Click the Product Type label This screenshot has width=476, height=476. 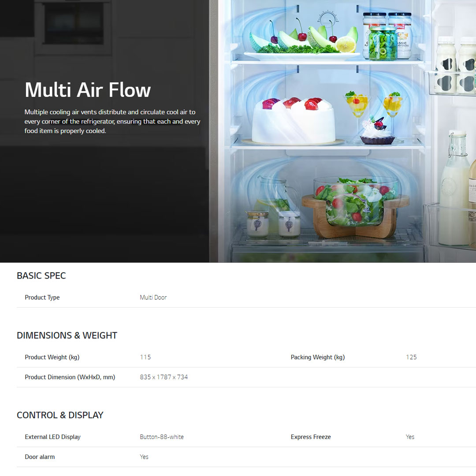click(x=42, y=297)
